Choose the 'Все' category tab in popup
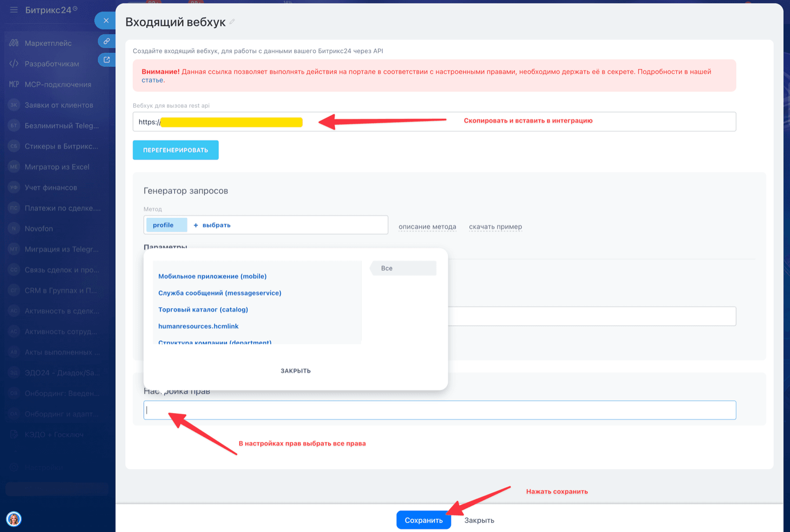Image resolution: width=790 pixels, height=532 pixels. [x=403, y=268]
